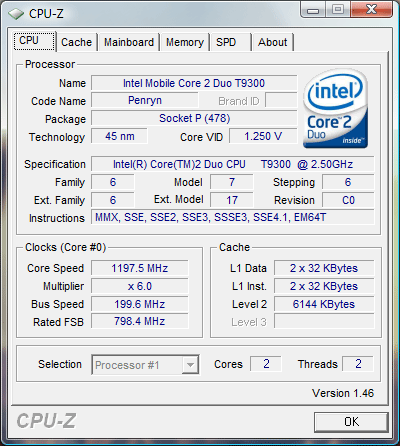Click the Core Speed value 1197.5 MHz
This screenshot has height=446, width=400.
coord(140,268)
